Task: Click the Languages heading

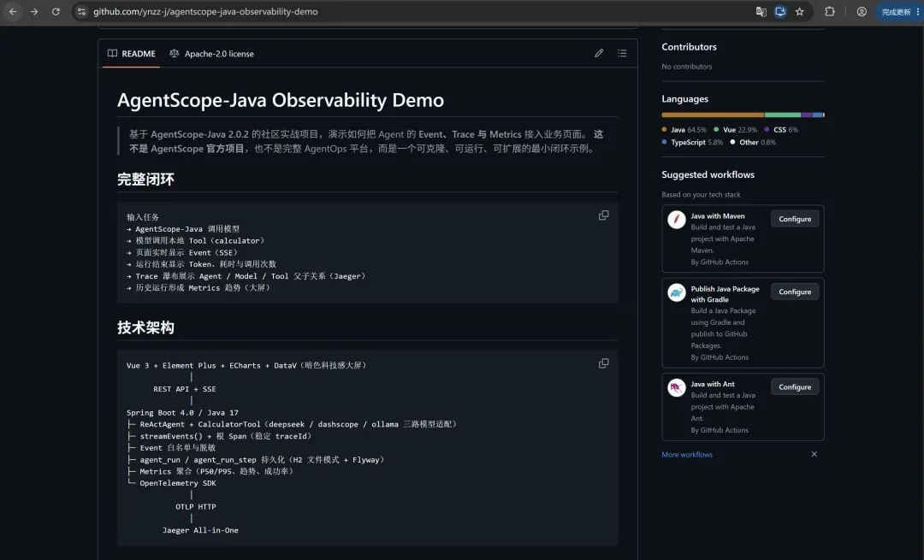Action: [684, 99]
